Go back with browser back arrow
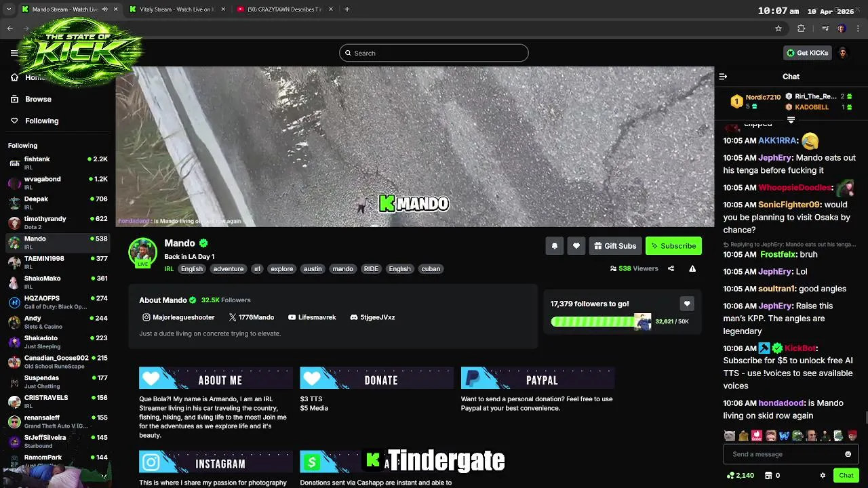Image resolution: width=868 pixels, height=488 pixels. (9, 28)
